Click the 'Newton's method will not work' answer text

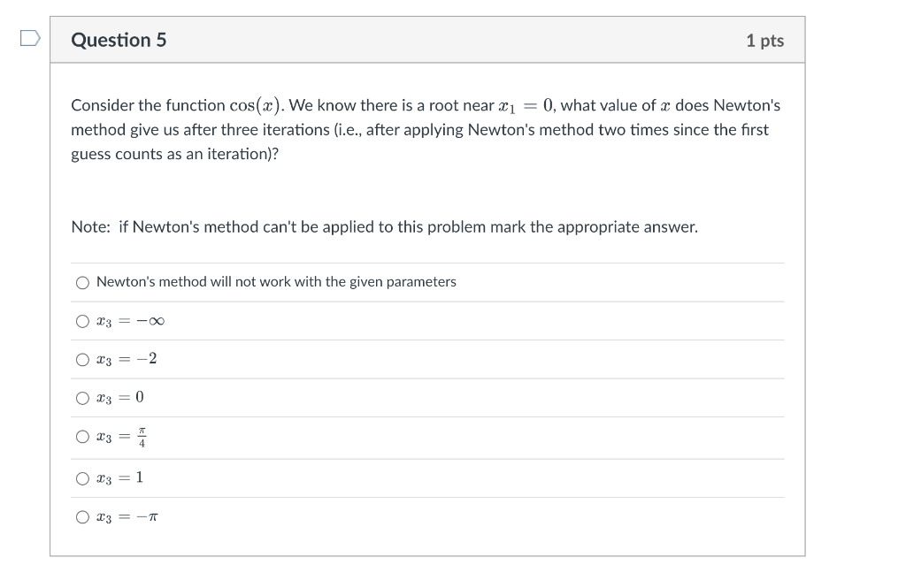(276, 282)
